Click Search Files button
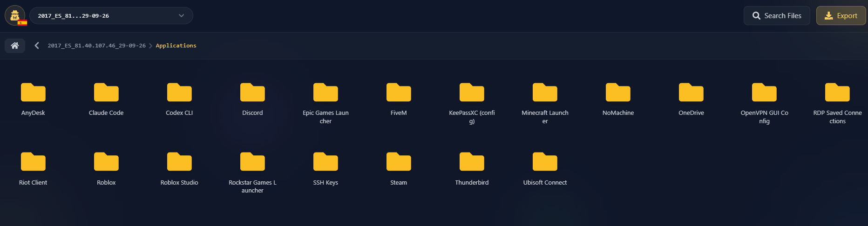 point(777,15)
